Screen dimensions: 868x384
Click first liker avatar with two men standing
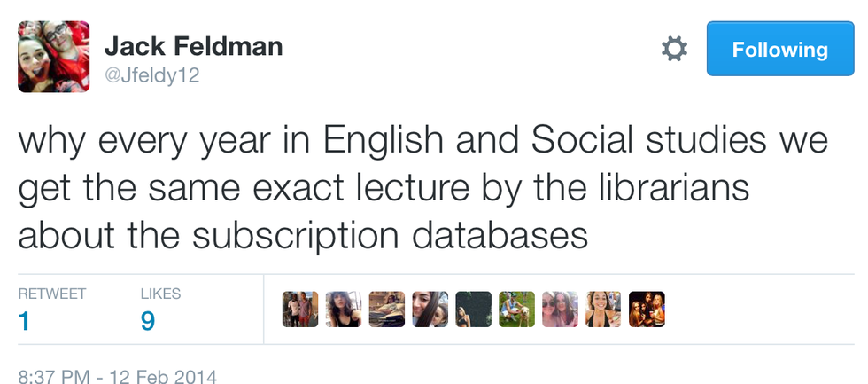(x=300, y=310)
